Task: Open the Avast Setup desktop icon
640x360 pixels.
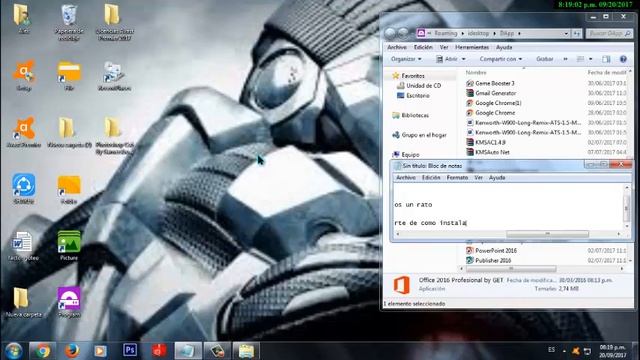Action: [x=24, y=76]
